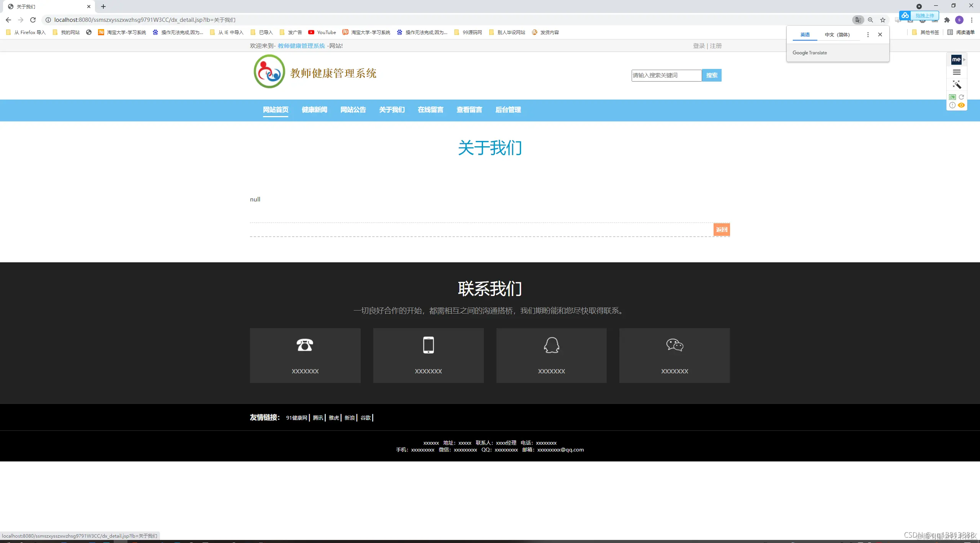Select 健康新闻 navigation item
The image size is (980, 543).
pyautogui.click(x=315, y=110)
